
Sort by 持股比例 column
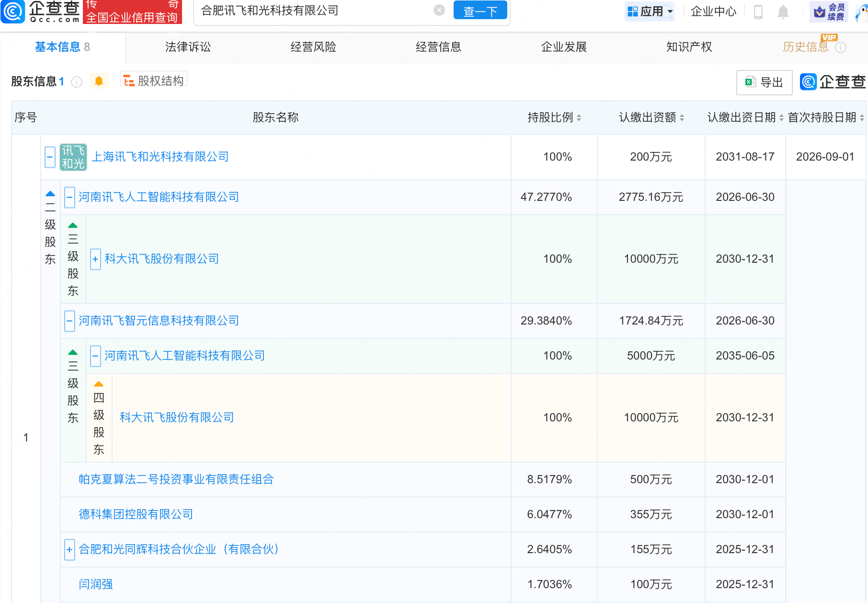(x=554, y=117)
